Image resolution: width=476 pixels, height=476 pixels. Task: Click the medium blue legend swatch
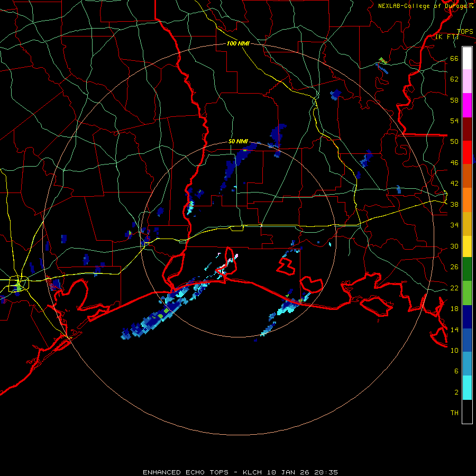click(x=467, y=340)
